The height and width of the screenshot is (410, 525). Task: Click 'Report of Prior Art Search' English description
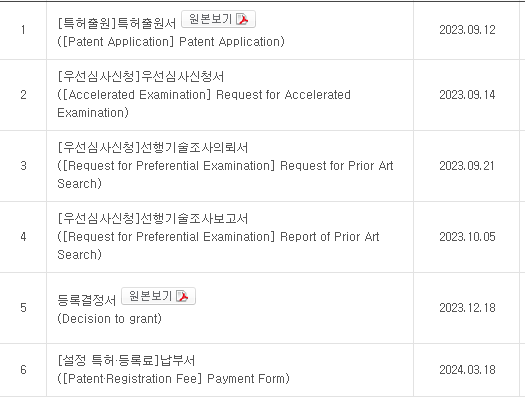[x=218, y=246]
